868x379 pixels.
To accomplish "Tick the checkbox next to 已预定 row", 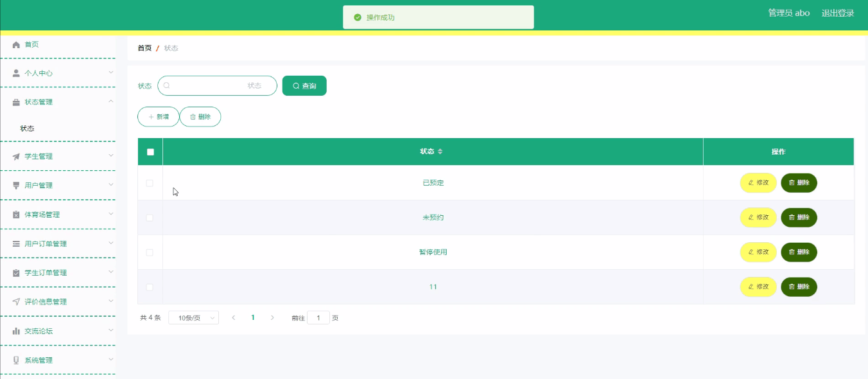I will coord(150,182).
